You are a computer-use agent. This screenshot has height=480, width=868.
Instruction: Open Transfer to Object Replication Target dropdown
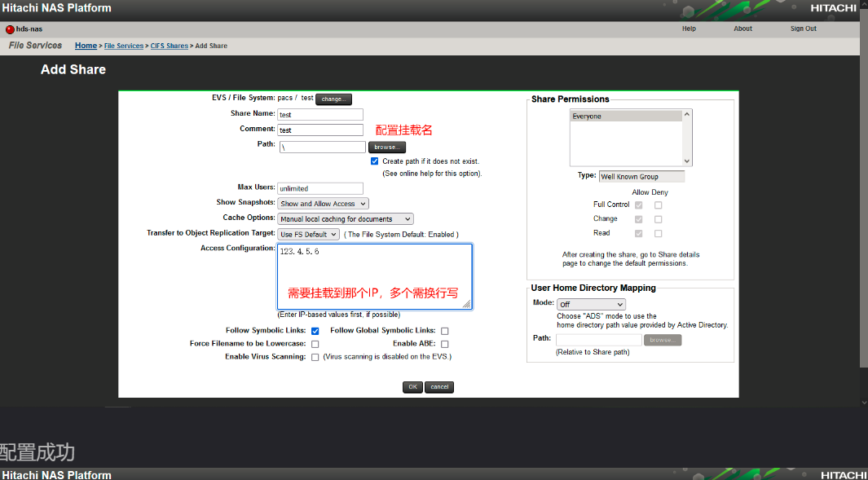pyautogui.click(x=308, y=235)
